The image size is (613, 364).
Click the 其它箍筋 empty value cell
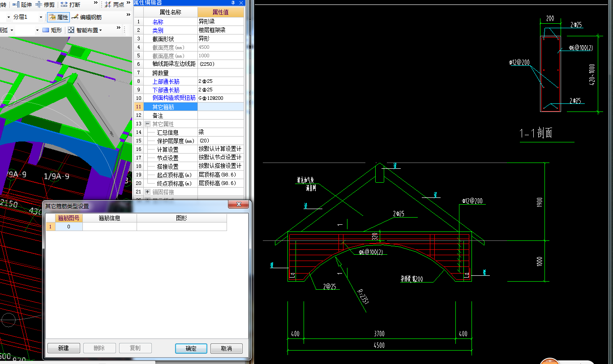[221, 107]
